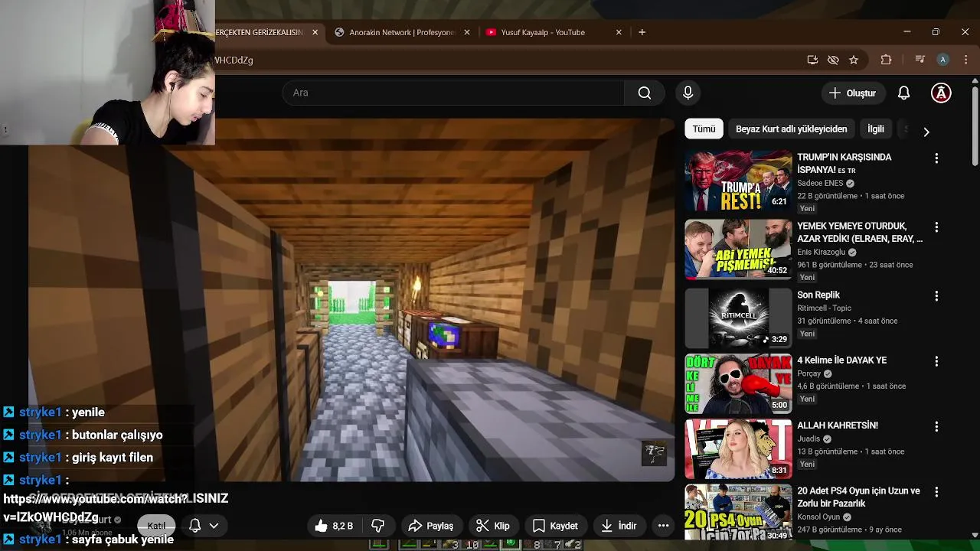Open Juadis channel link
The height and width of the screenshot is (551, 980).
[x=808, y=439]
